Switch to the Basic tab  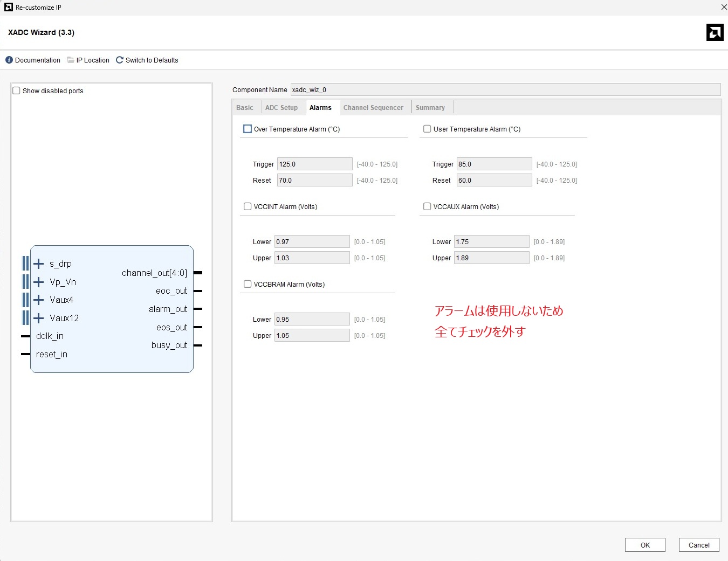coord(245,108)
